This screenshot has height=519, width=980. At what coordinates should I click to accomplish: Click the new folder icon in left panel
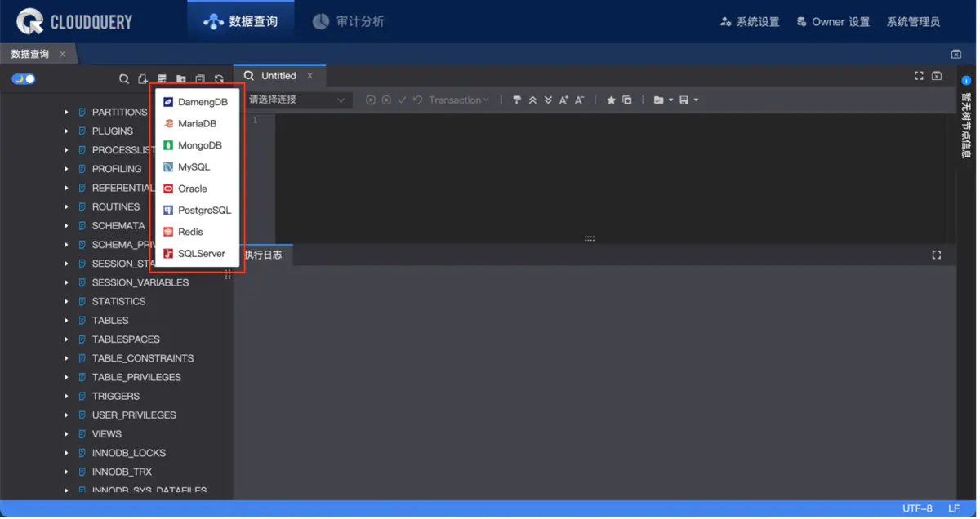180,79
